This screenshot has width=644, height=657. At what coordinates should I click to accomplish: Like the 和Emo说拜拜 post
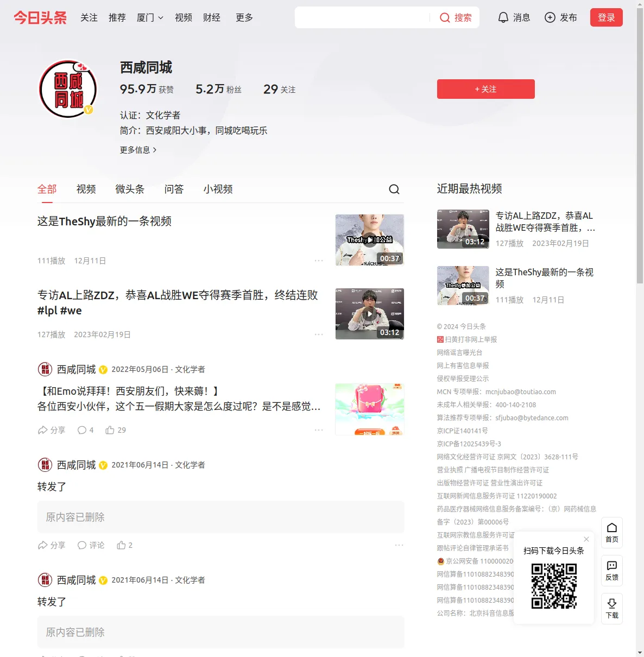[116, 430]
